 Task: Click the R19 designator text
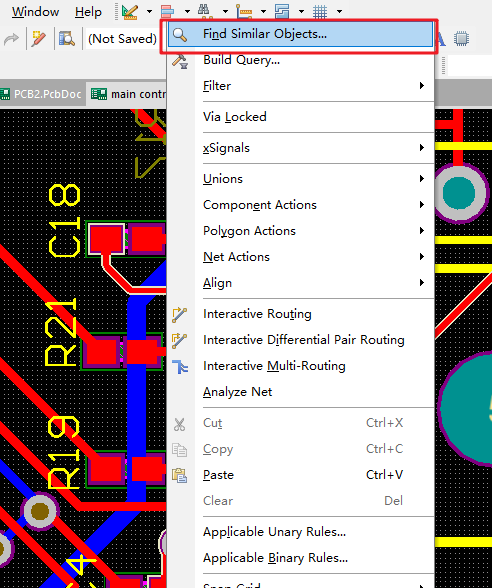[63, 452]
